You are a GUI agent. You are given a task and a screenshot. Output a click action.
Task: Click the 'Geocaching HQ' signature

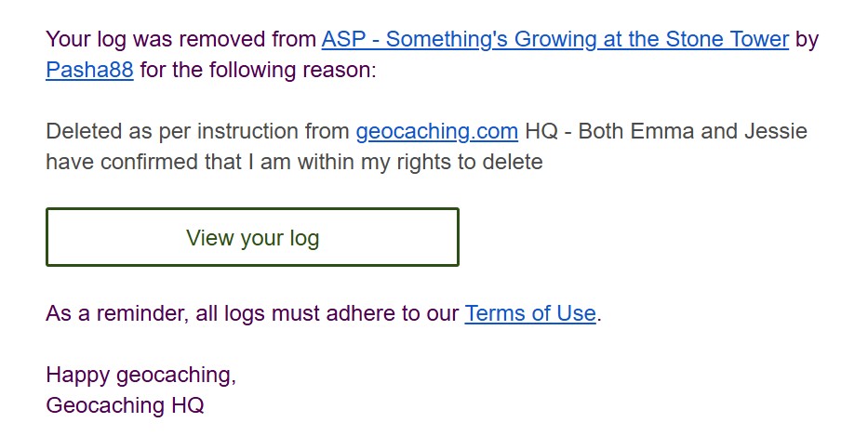(x=125, y=405)
